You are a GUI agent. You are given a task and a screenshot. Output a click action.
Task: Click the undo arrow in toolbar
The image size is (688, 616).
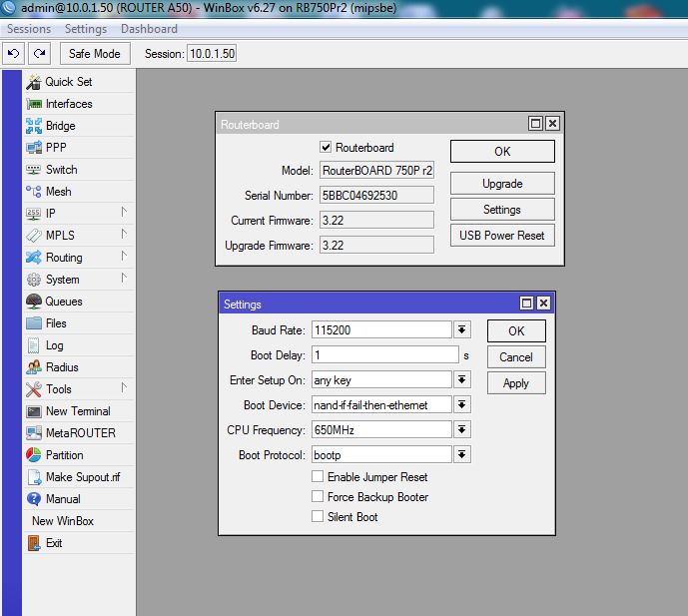pos(13,54)
